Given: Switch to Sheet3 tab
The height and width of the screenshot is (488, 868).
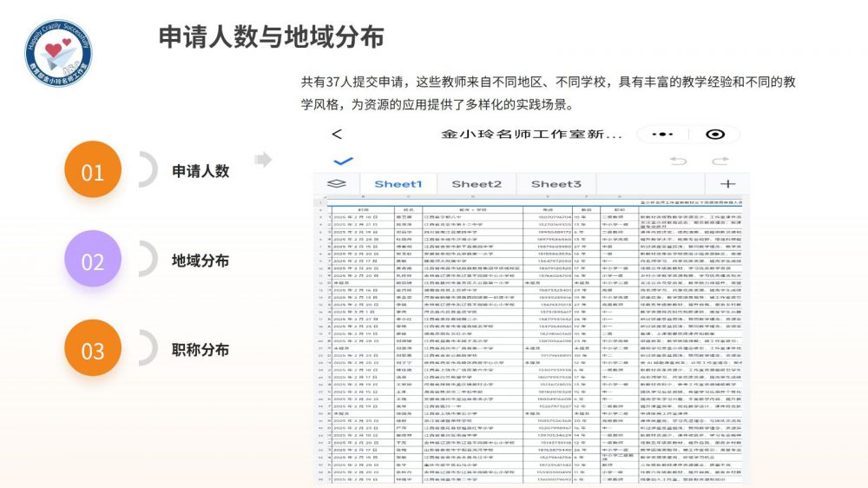Looking at the screenshot, I should [x=556, y=184].
